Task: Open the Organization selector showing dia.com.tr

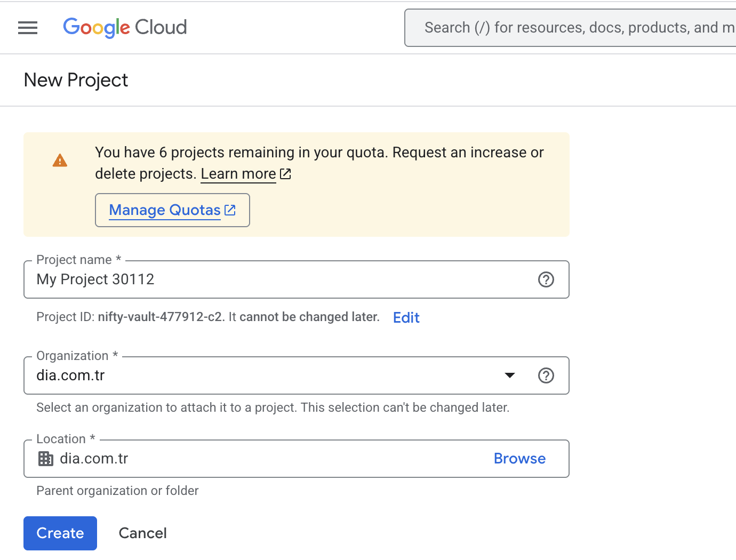Action: coord(267,375)
